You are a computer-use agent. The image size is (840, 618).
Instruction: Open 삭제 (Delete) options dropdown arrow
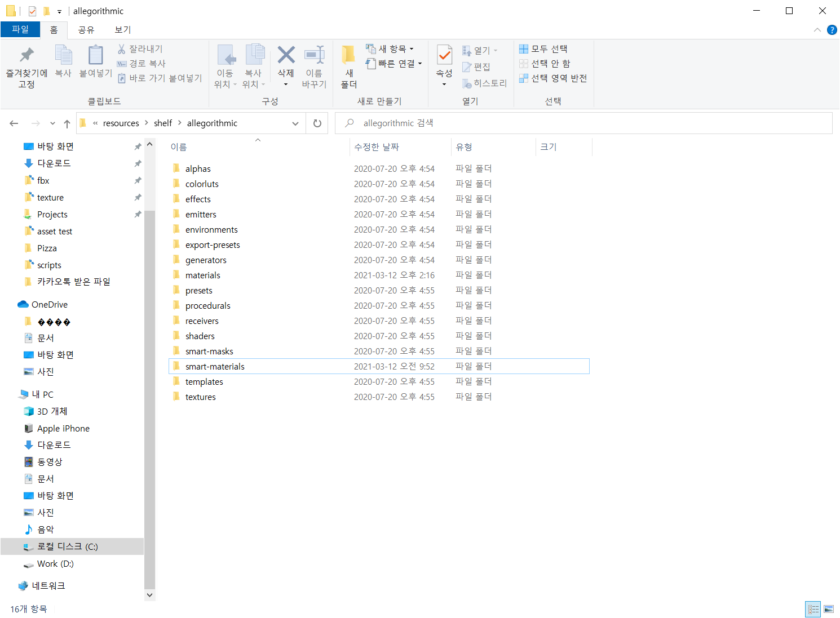coord(286,85)
